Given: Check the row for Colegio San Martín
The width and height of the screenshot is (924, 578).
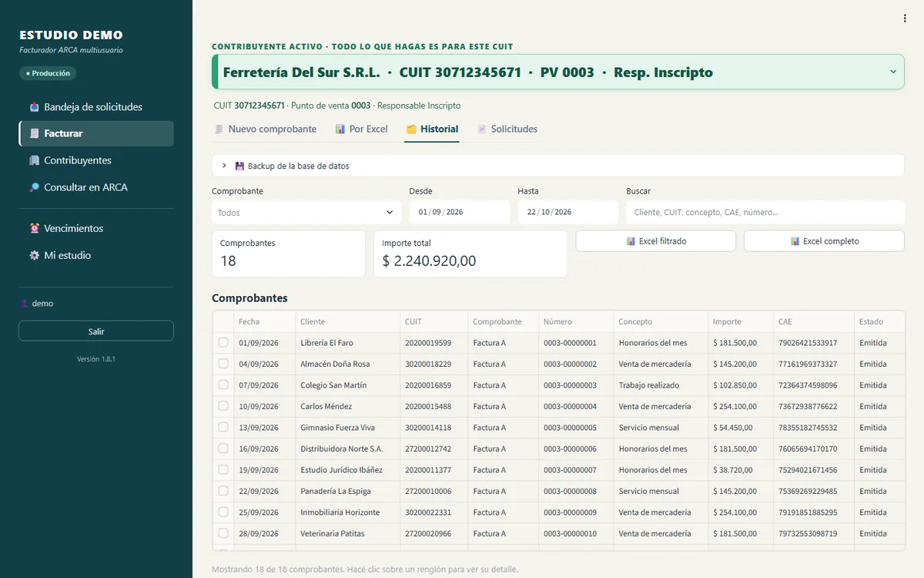Looking at the screenshot, I should pos(223,385).
